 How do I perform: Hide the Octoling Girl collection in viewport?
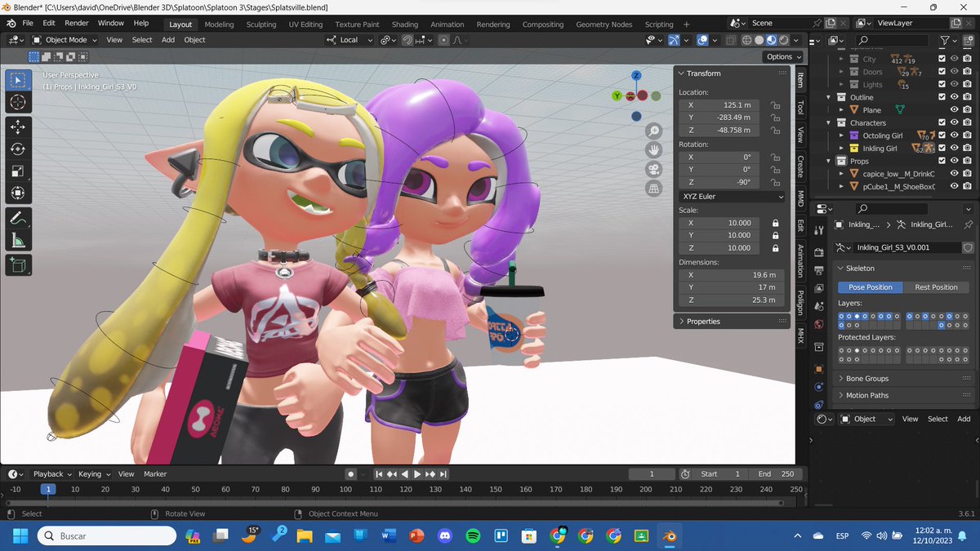955,136
